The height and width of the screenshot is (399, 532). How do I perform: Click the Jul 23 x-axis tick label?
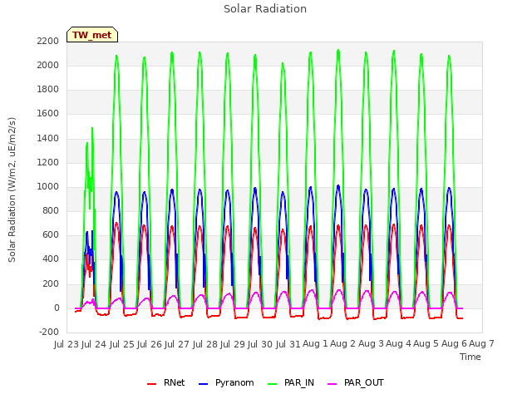tap(66, 344)
